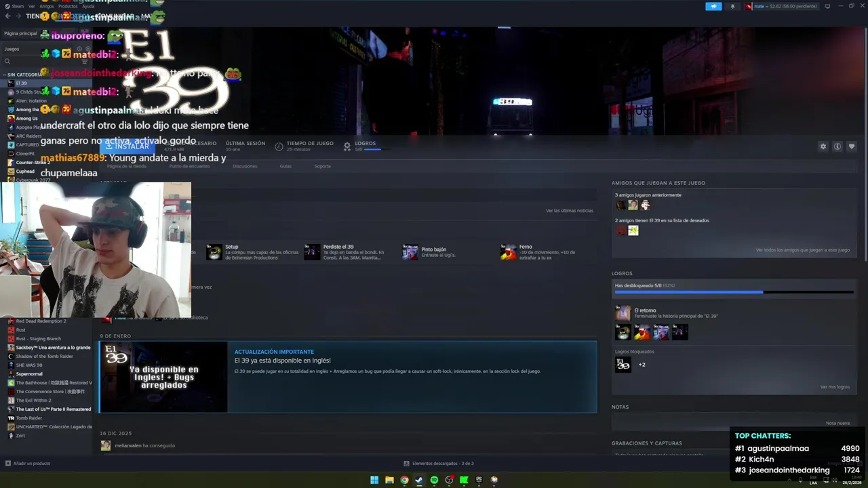Click the Instalar button

point(127,146)
